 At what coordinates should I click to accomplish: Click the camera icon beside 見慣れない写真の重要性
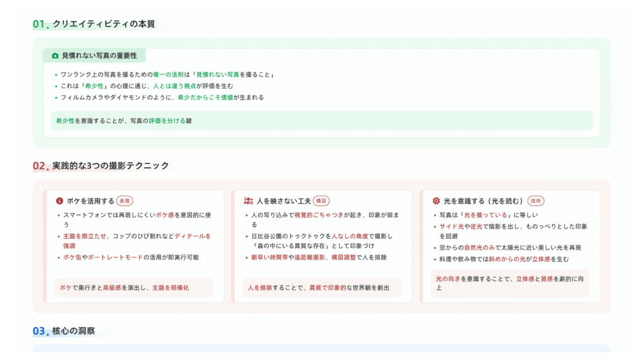(55, 56)
